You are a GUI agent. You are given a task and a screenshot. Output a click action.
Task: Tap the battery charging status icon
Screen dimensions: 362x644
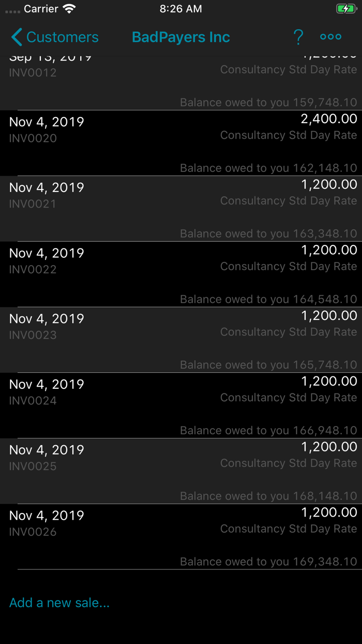click(x=345, y=9)
